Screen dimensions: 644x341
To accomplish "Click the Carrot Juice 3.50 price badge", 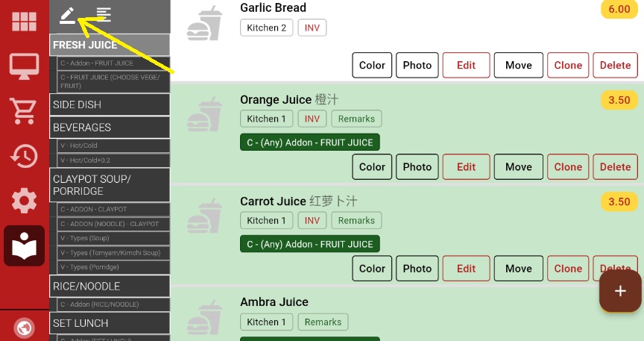I will [x=619, y=201].
